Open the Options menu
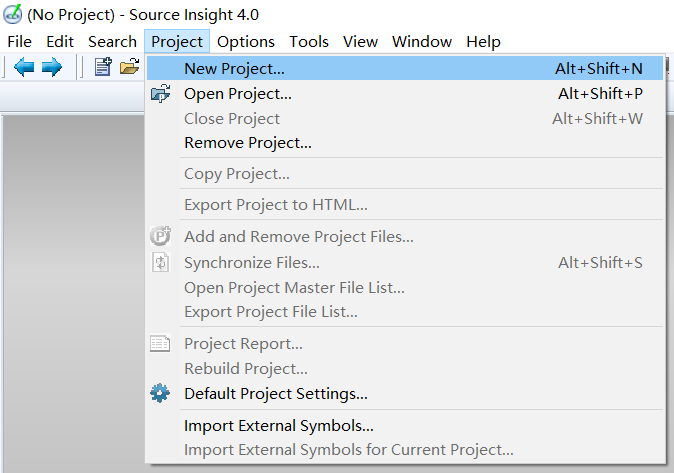674x473 pixels. pyautogui.click(x=245, y=42)
